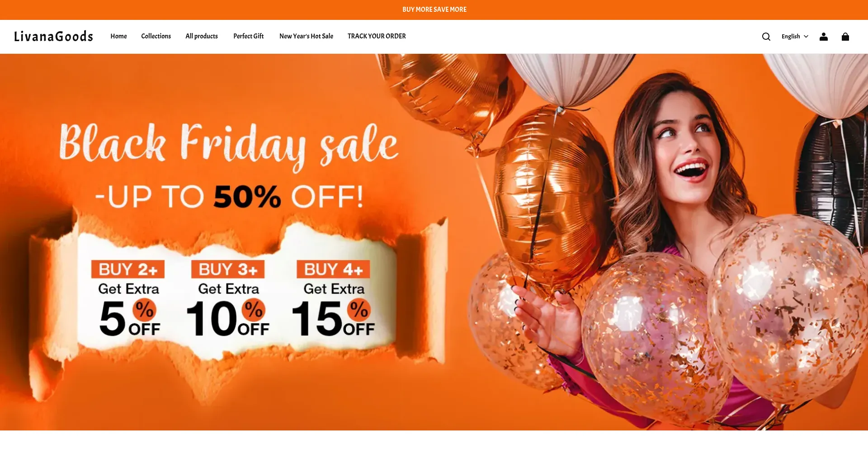The width and height of the screenshot is (868, 449).
Task: Expand the English language dropdown
Action: 795,37
